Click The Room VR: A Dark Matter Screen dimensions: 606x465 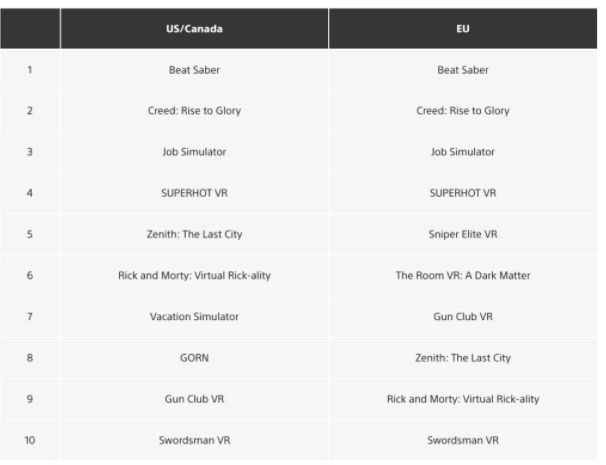coord(462,275)
